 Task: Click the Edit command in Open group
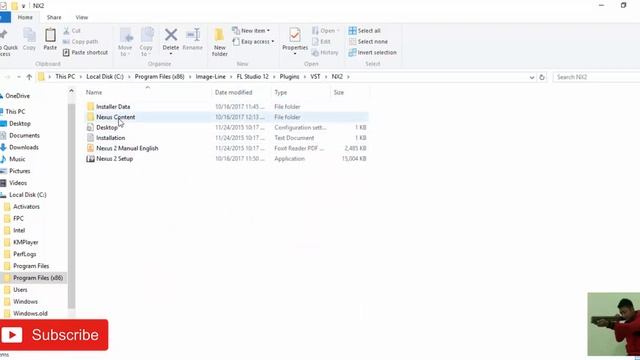[321, 42]
